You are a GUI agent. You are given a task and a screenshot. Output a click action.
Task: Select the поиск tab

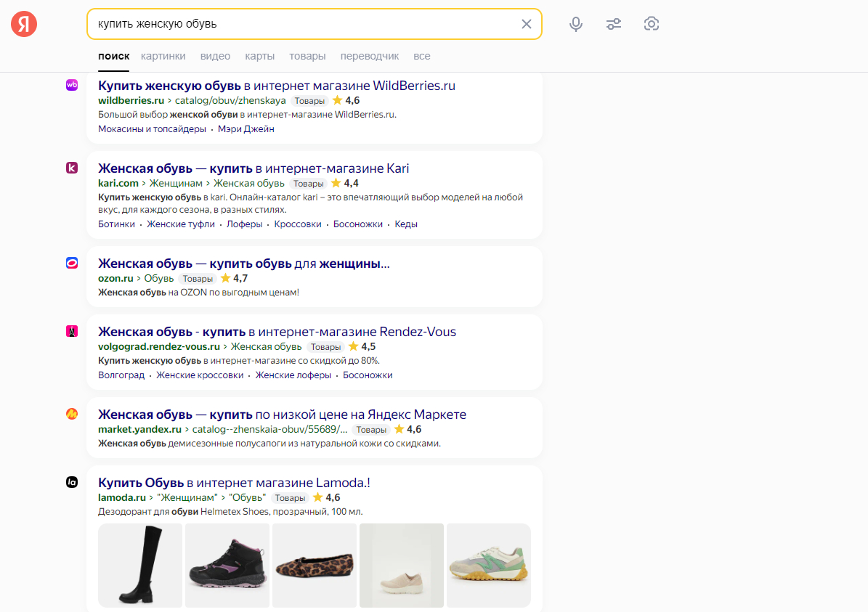point(113,56)
